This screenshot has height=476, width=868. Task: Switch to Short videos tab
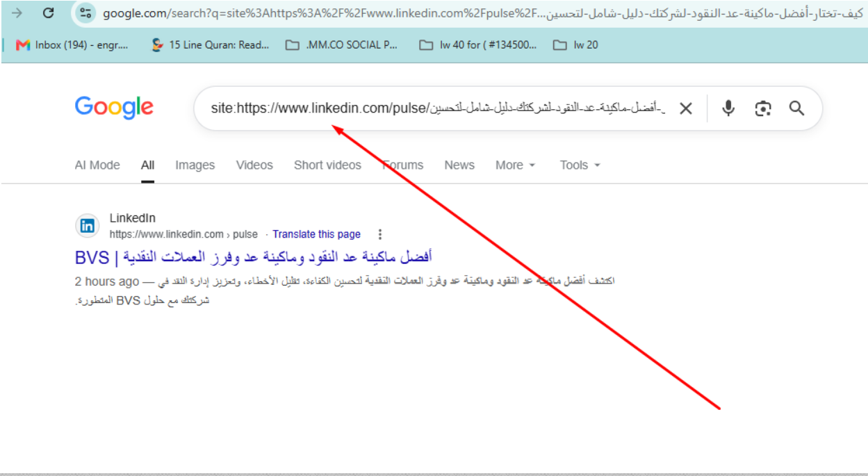327,165
